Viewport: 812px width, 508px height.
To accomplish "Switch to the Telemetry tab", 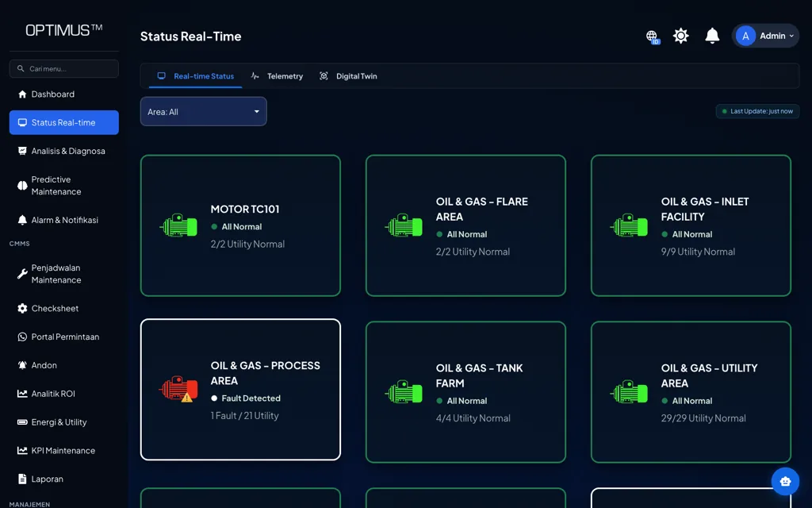I will (277, 76).
